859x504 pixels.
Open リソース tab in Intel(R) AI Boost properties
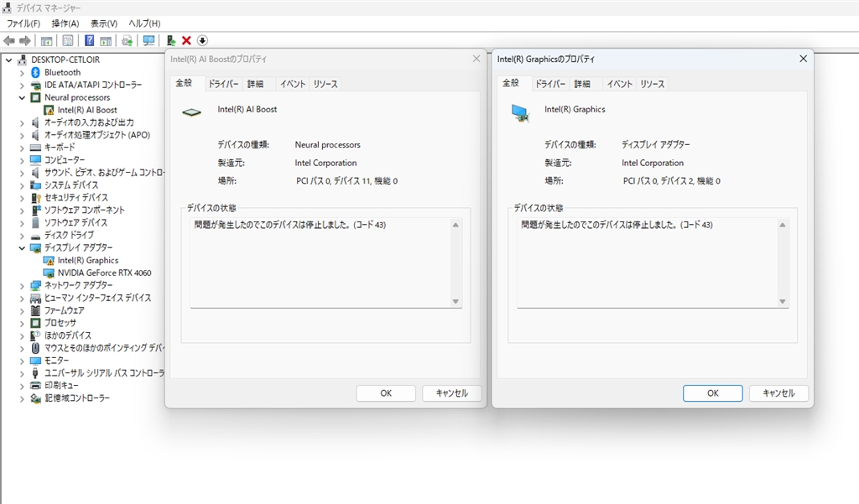(x=325, y=84)
